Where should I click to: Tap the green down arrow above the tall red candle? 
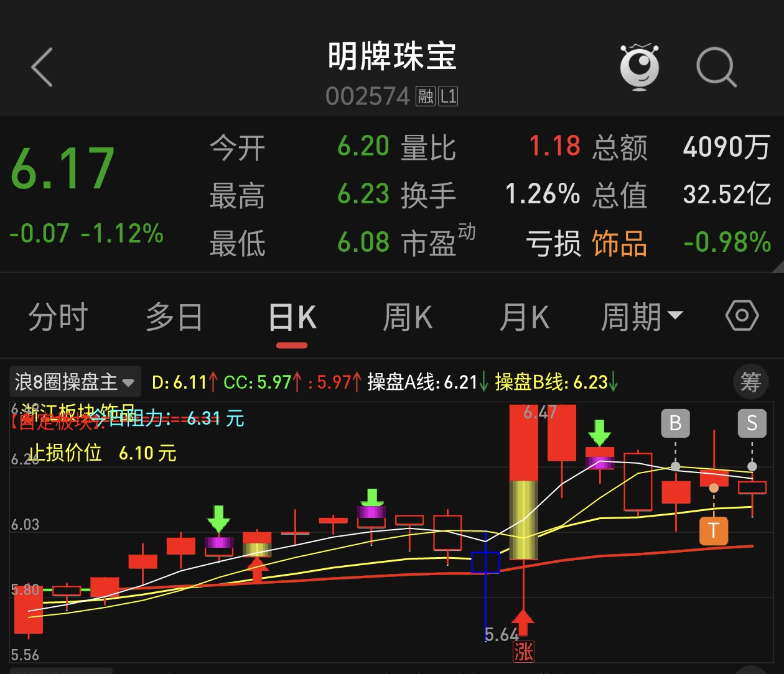(x=600, y=433)
